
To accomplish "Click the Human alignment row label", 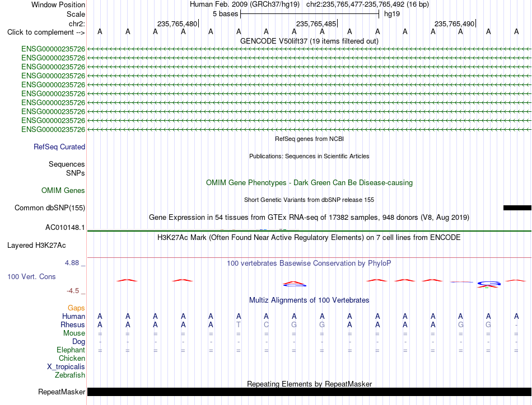I will pos(73,316).
